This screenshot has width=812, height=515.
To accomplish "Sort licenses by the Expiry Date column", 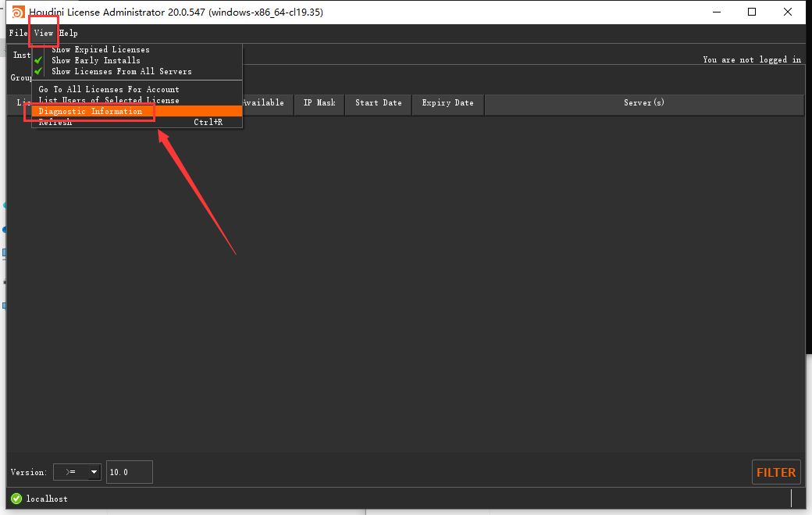I will coord(447,104).
